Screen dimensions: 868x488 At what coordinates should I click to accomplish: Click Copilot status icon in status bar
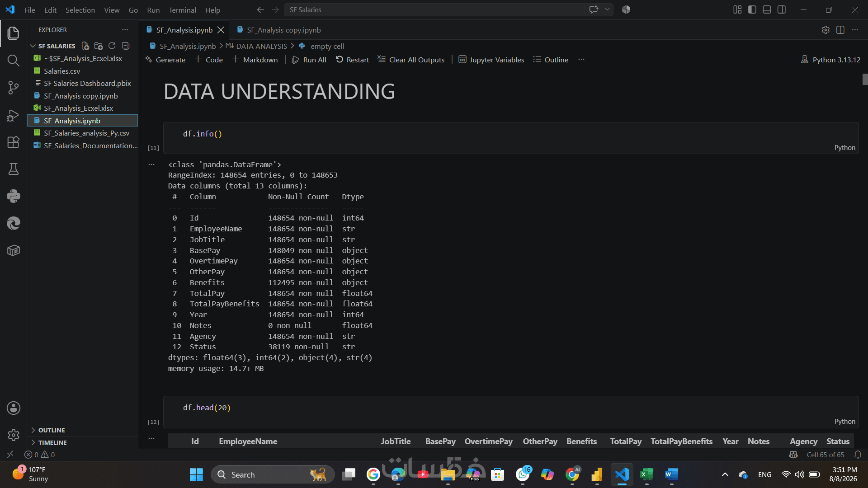[793, 455]
